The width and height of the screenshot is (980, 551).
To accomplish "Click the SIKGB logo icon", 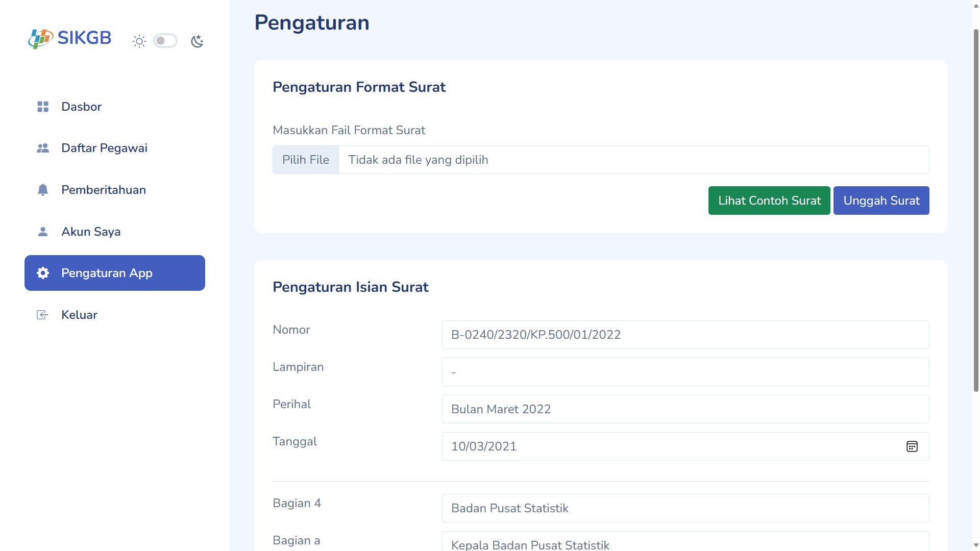I will pyautogui.click(x=40, y=39).
